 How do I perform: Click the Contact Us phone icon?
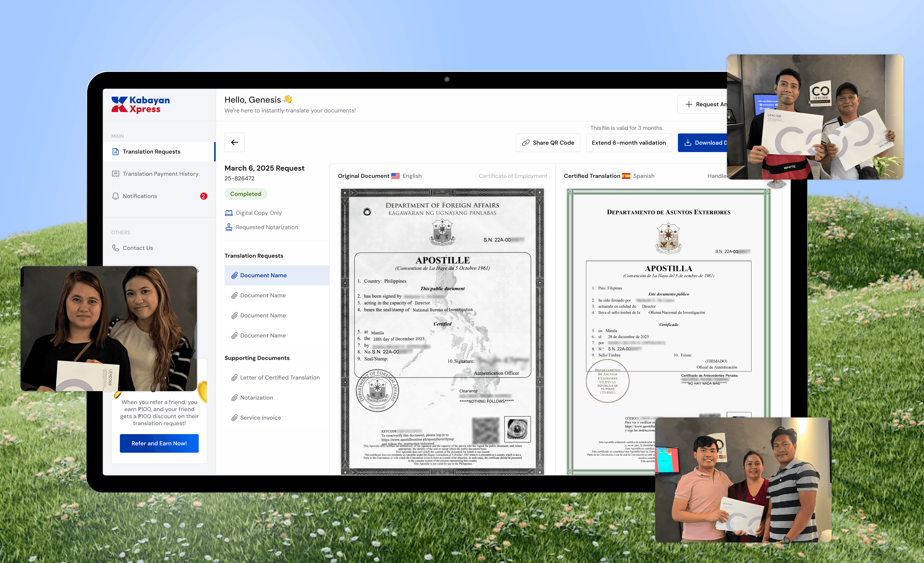(x=116, y=248)
